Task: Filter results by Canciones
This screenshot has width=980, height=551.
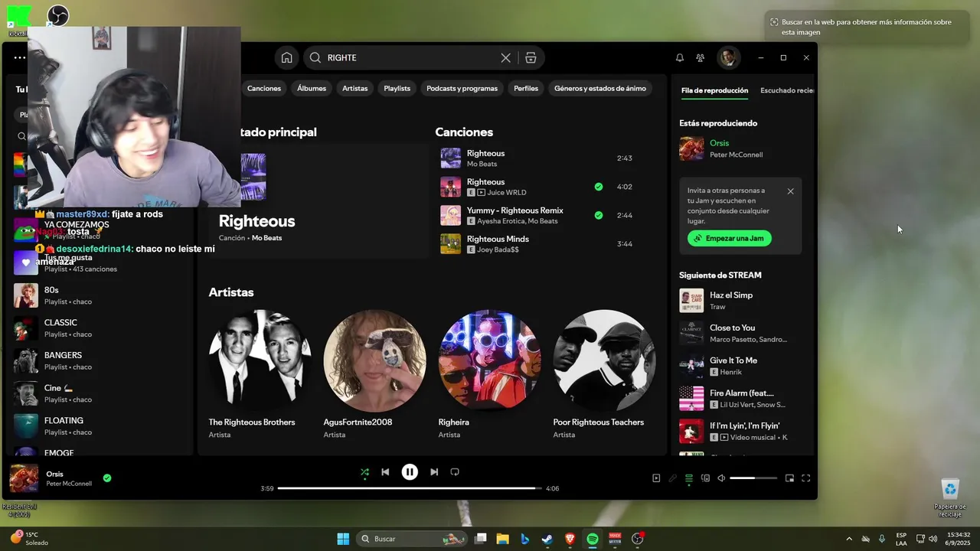Action: (264, 89)
